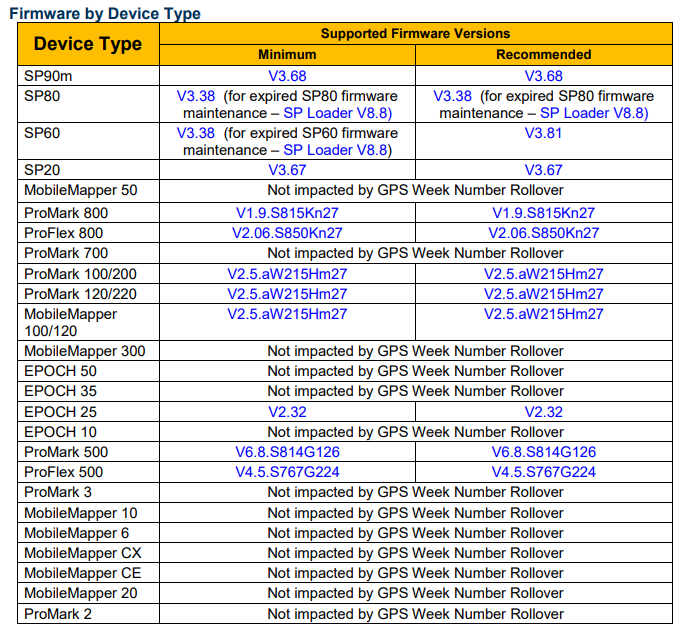Click the SP90m Recommended V3.68 link
Image resolution: width=683 pixels, height=631 pixels.
pyautogui.click(x=543, y=76)
